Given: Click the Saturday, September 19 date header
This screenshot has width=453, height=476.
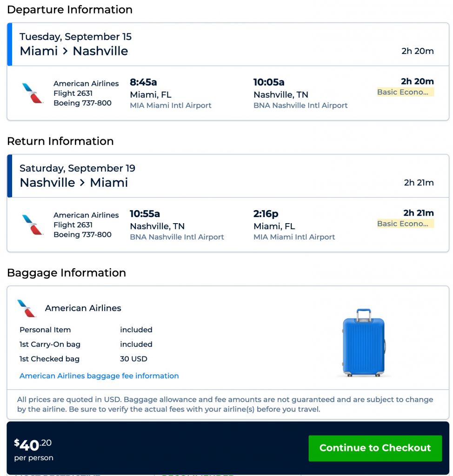Looking at the screenshot, I should [x=77, y=168].
